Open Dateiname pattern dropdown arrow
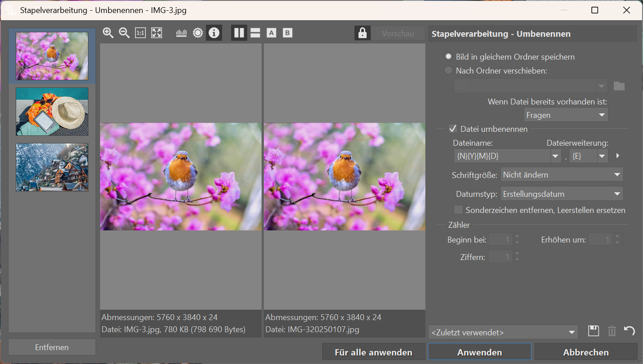The image size is (643, 364). [x=556, y=156]
